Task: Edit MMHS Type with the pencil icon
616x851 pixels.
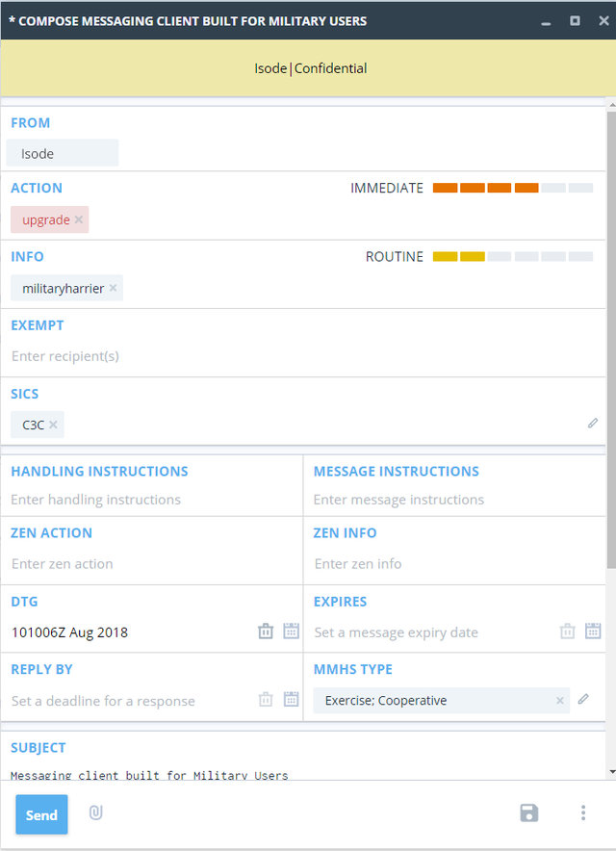Action: [x=583, y=700]
